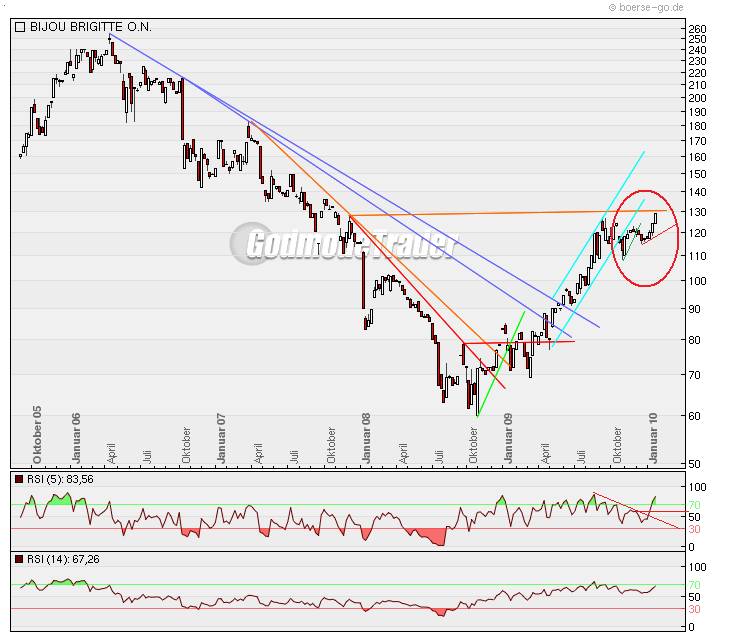Click the 80 price axis value
The height and width of the screenshot is (641, 730).
tap(695, 340)
